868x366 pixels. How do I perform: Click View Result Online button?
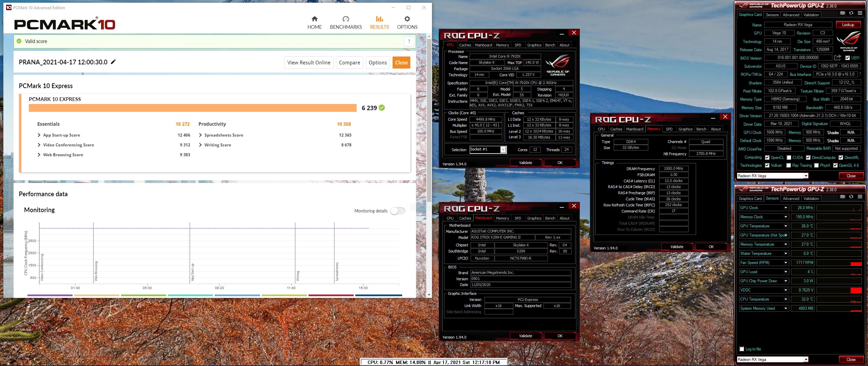pyautogui.click(x=309, y=62)
